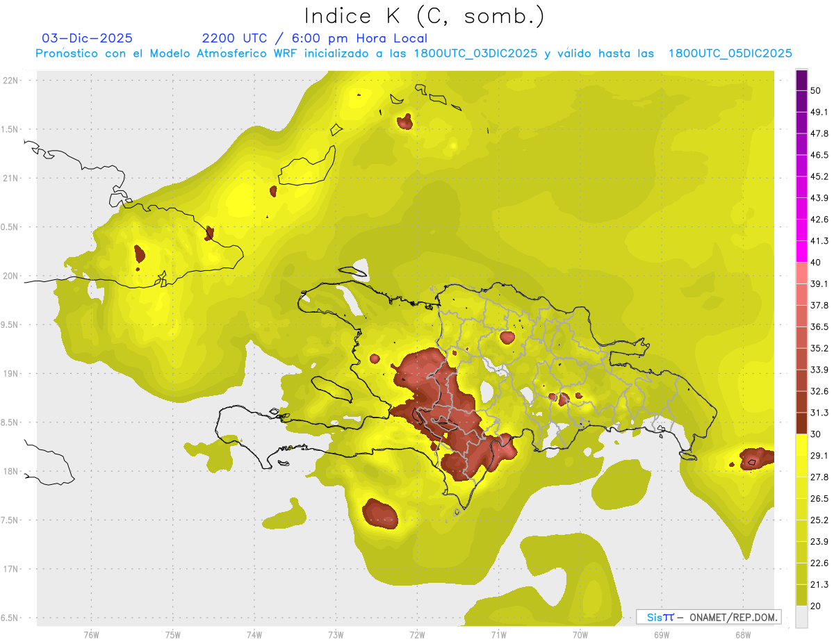The width and height of the screenshot is (834, 644).
Task: Click the longitude label "73W"
Action: coord(336,635)
